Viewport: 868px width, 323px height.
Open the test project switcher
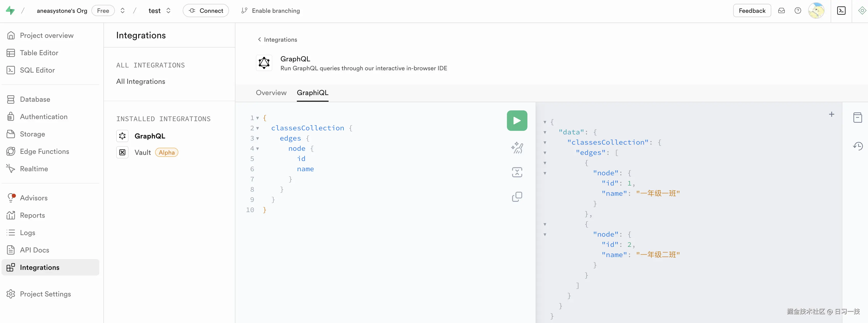pos(168,10)
